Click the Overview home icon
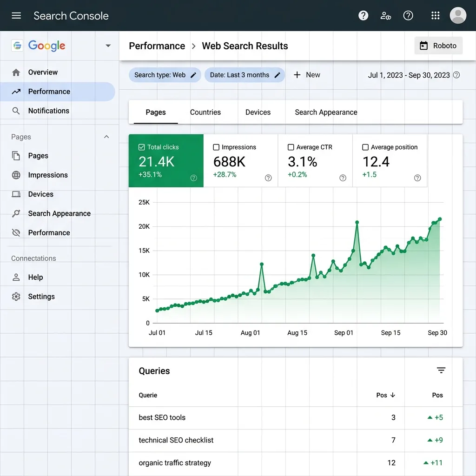 pyautogui.click(x=16, y=72)
